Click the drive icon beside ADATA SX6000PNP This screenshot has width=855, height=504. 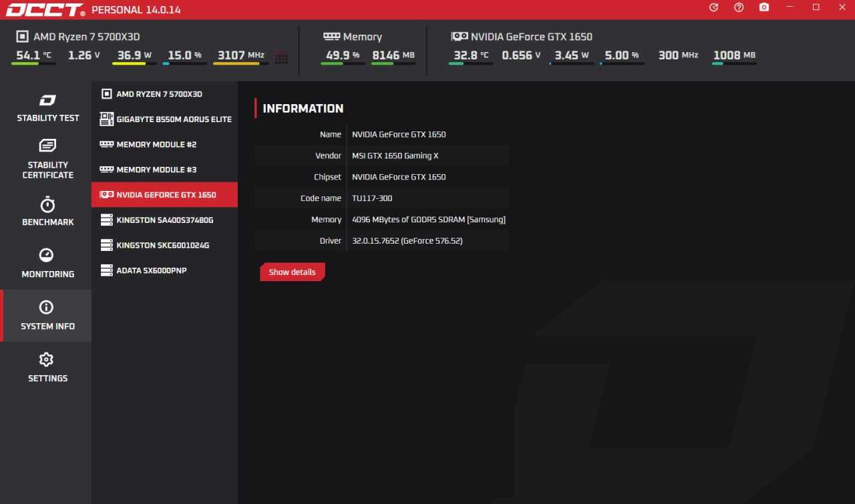click(x=106, y=270)
